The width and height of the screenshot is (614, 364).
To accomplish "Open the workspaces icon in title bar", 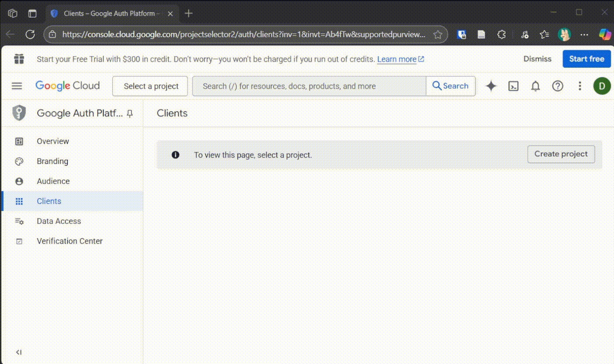I will tap(13, 14).
